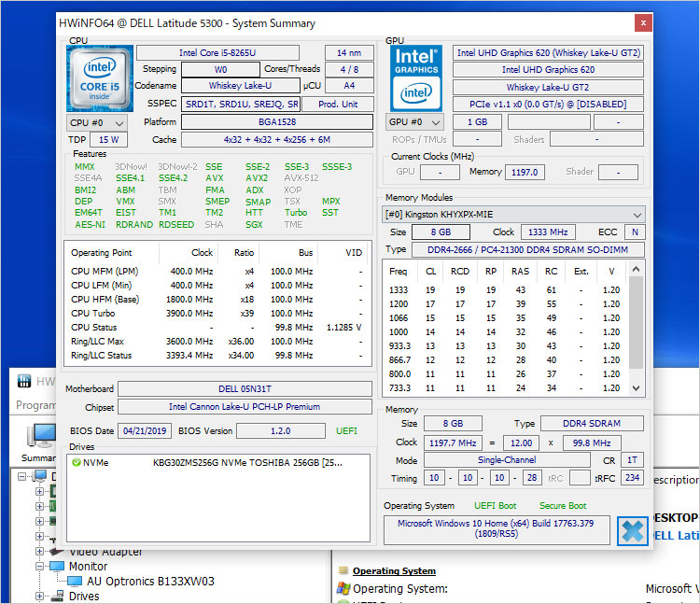
Task: Click the Intel Core i5-8265U name field
Action: 217,52
